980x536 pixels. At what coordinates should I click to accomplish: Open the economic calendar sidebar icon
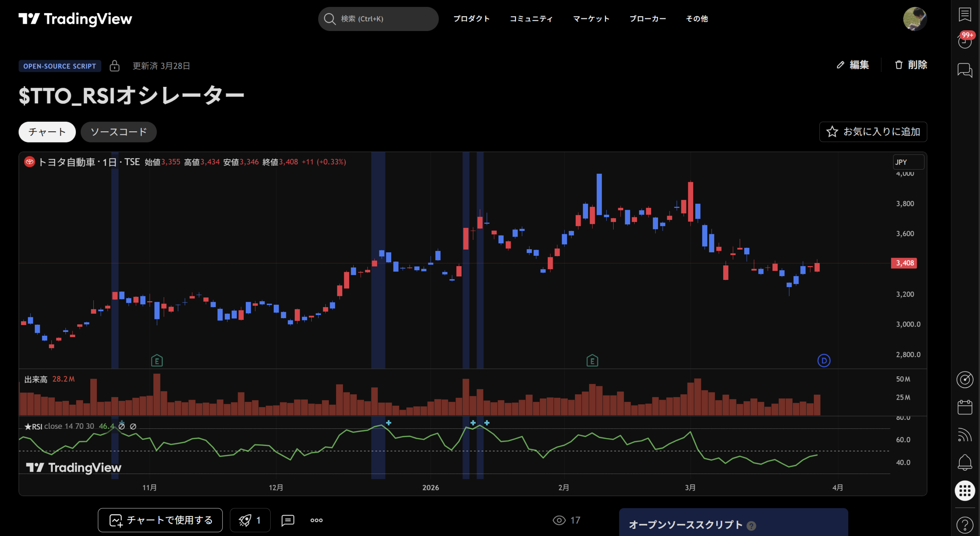(965, 407)
